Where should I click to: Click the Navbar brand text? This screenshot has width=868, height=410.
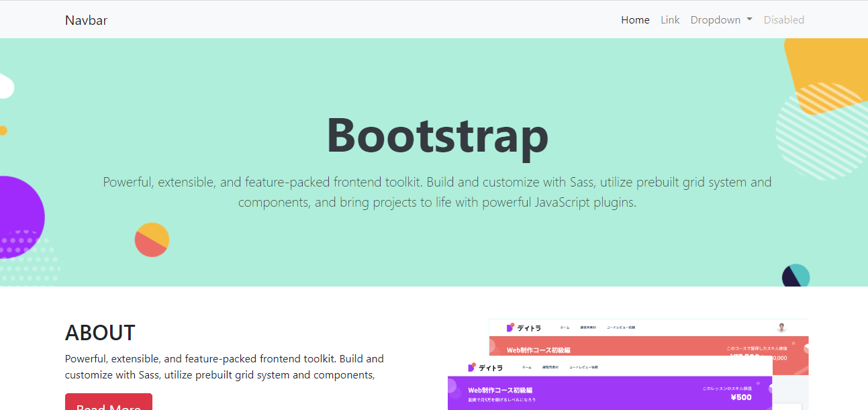click(x=86, y=20)
